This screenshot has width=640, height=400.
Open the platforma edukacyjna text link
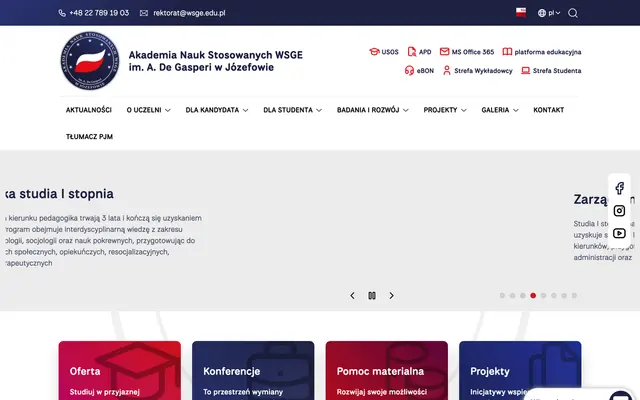pos(548,52)
